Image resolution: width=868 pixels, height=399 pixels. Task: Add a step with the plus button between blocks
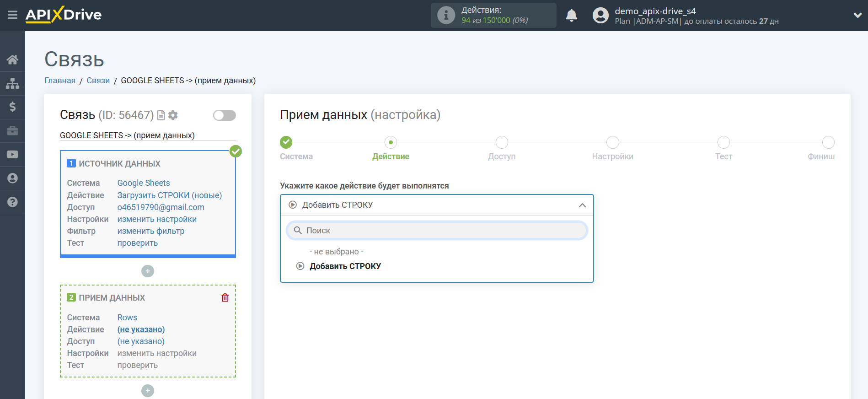148,271
